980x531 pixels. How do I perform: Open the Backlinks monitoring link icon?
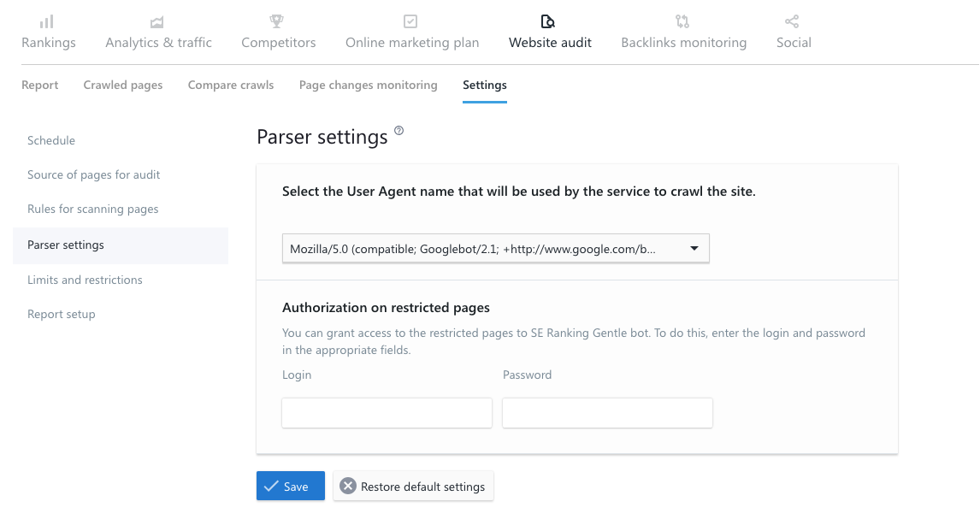click(682, 21)
